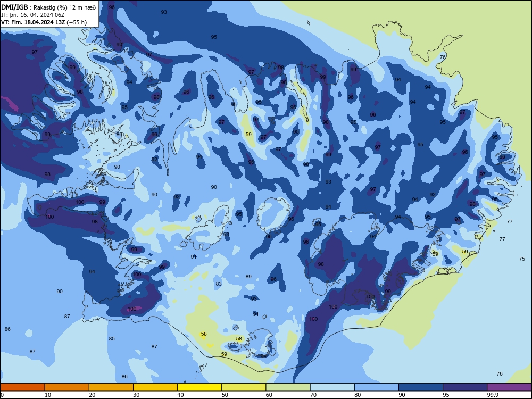
Task: Select the 30–40 golden yellow legend swatch
Action: click(x=155, y=387)
